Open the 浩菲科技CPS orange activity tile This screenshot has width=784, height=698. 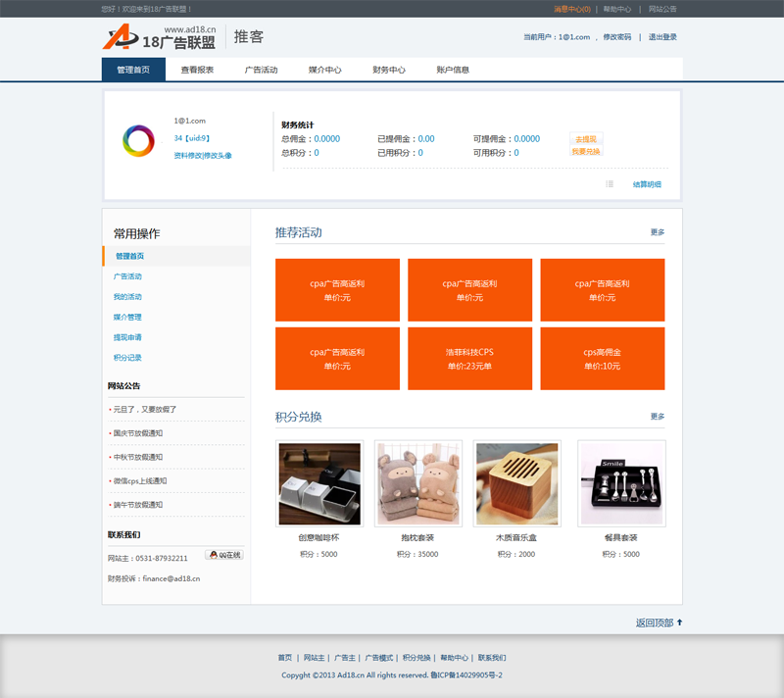[469, 359]
